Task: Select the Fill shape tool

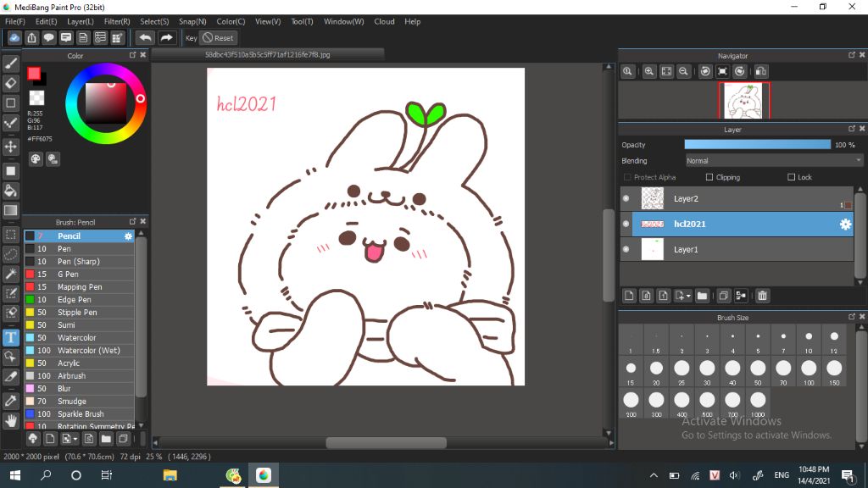Action: coord(10,171)
